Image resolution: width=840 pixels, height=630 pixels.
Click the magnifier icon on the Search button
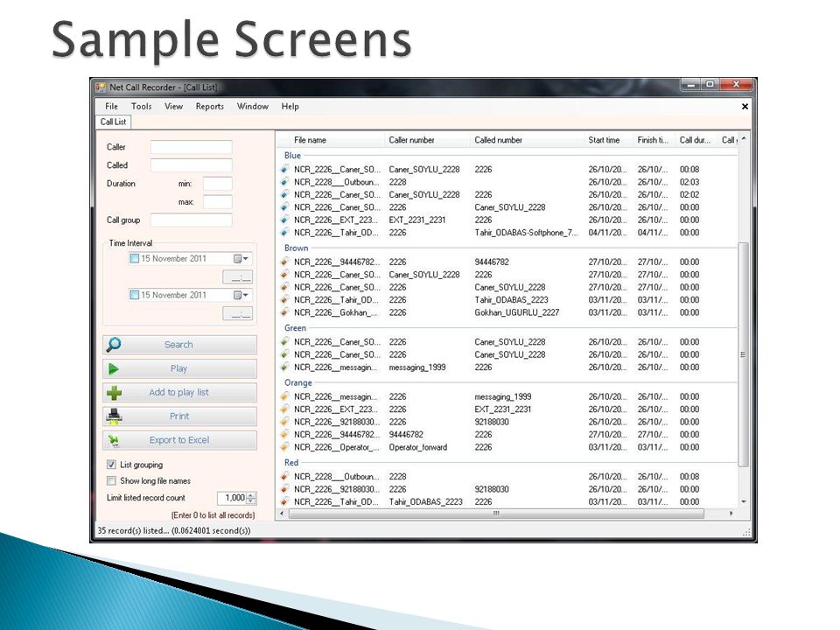pos(114,345)
